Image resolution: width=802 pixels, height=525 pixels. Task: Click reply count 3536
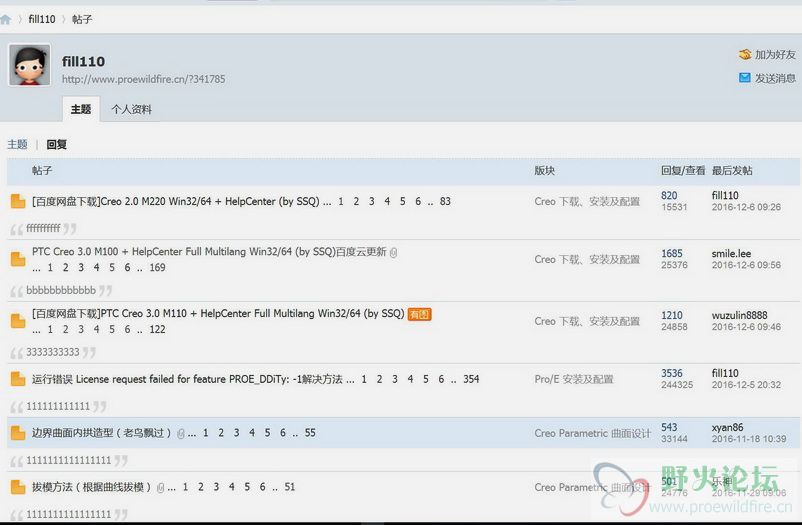coord(672,373)
